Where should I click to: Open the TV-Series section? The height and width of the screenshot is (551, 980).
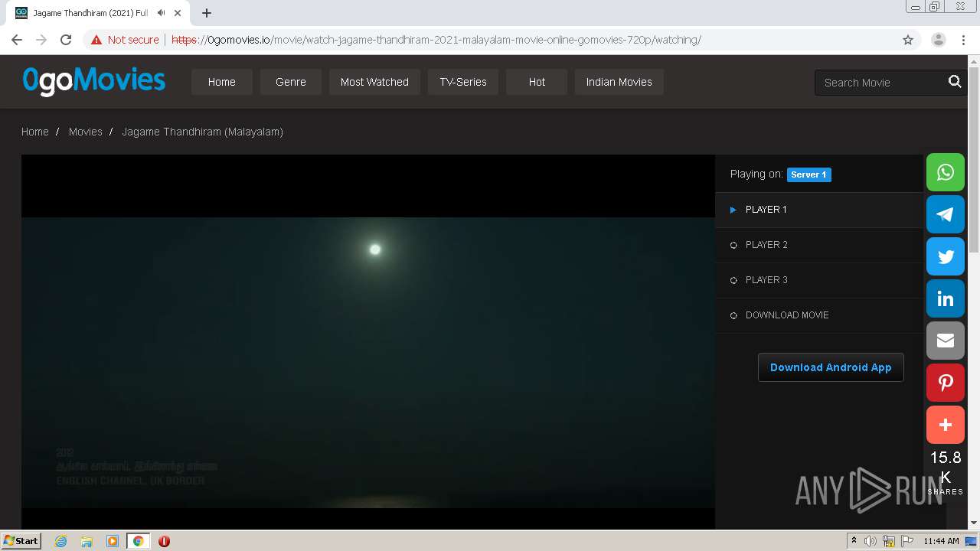click(463, 82)
